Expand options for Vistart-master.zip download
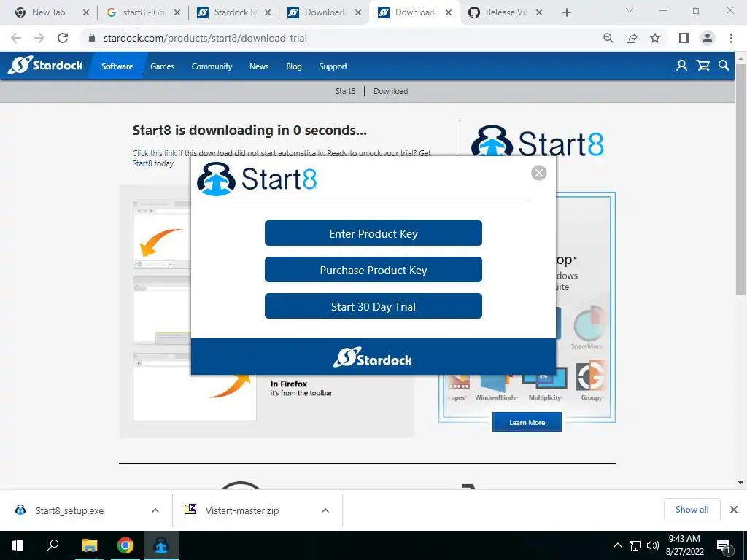The width and height of the screenshot is (747, 560). (325, 510)
